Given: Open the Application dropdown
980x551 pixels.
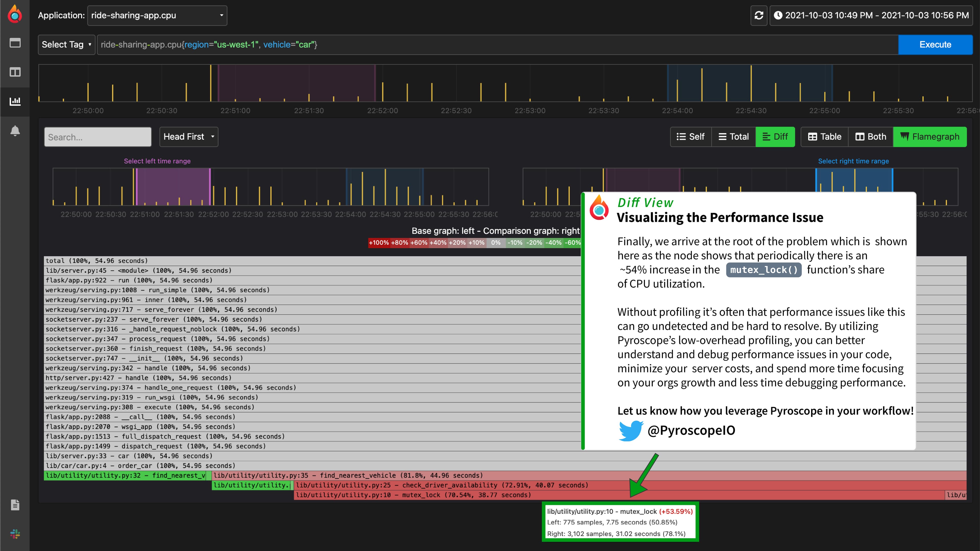Looking at the screenshot, I should [157, 15].
